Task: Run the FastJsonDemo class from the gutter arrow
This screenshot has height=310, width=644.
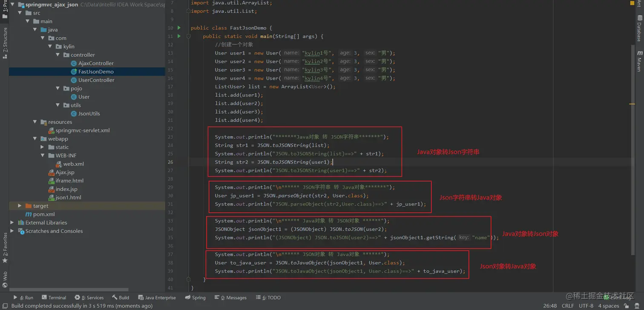Action: pos(179,28)
